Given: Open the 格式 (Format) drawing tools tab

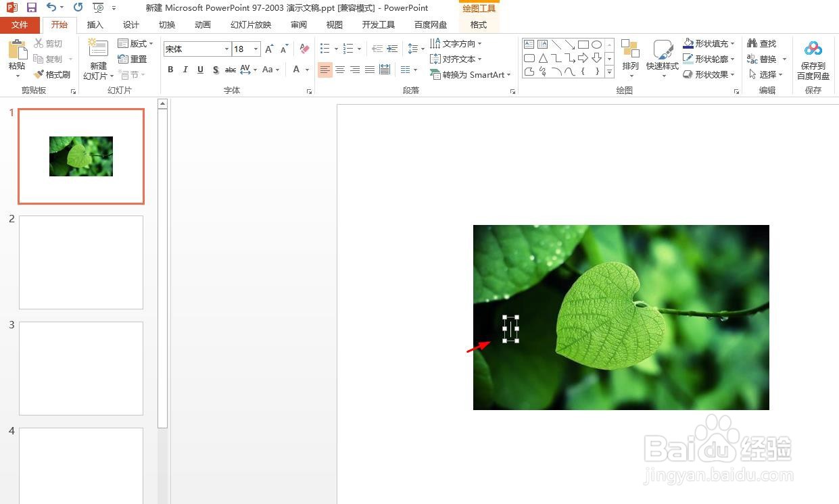Looking at the screenshot, I should pos(478,25).
